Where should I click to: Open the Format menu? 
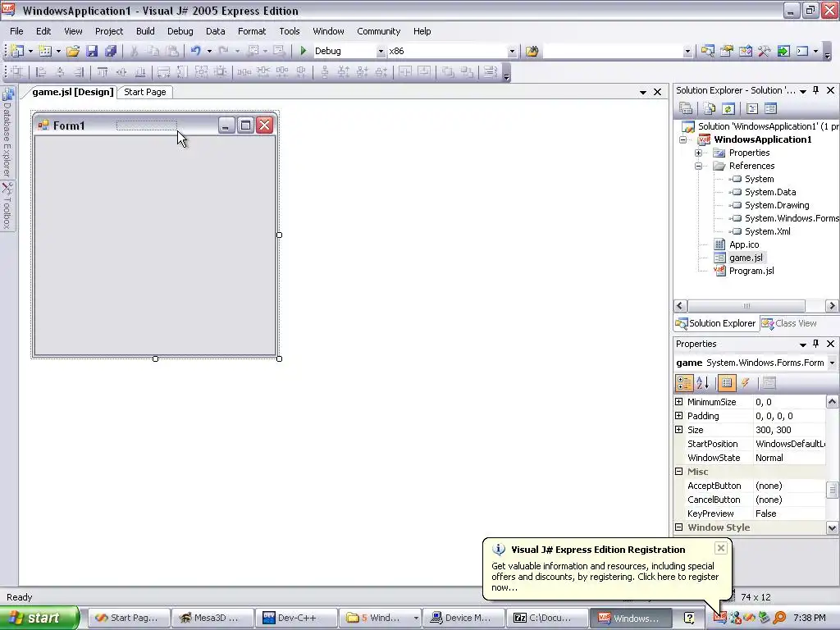click(252, 31)
